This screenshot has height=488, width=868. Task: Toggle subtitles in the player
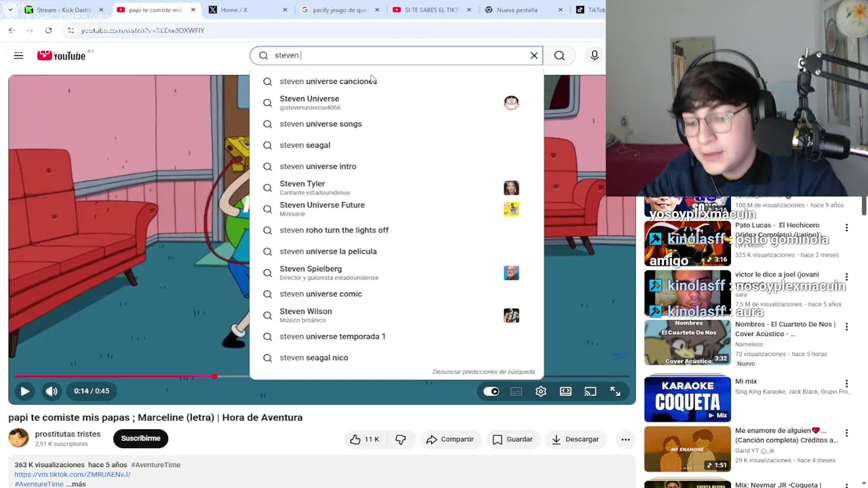(x=516, y=391)
